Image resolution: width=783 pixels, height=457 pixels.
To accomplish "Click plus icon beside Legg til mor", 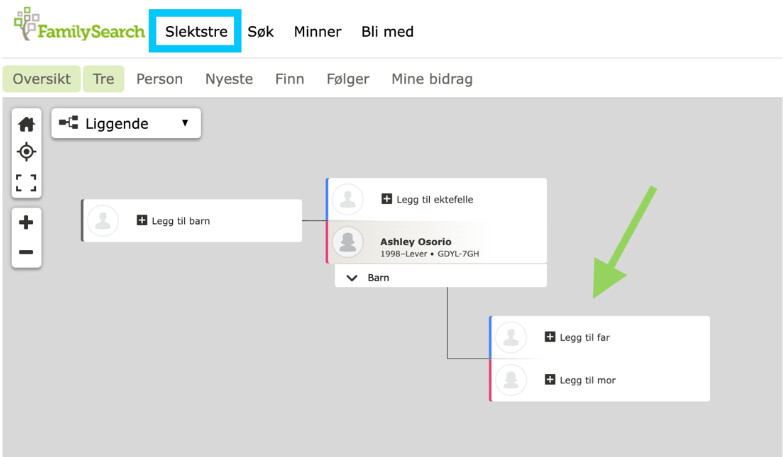I will [550, 380].
